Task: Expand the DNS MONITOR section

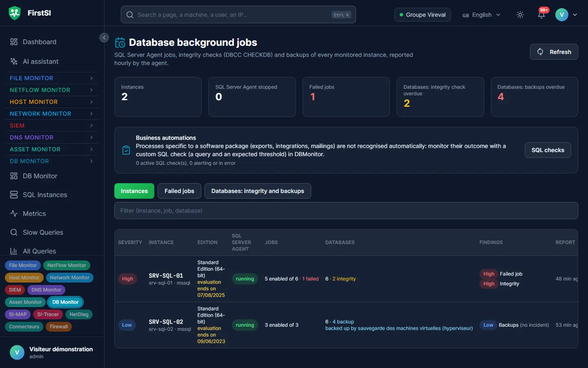Action: (x=52, y=137)
